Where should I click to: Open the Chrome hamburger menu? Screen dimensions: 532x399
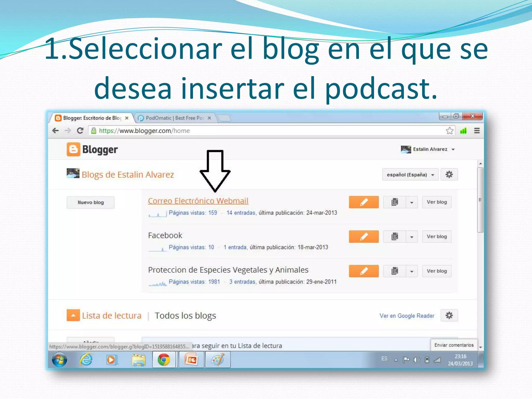click(x=477, y=131)
